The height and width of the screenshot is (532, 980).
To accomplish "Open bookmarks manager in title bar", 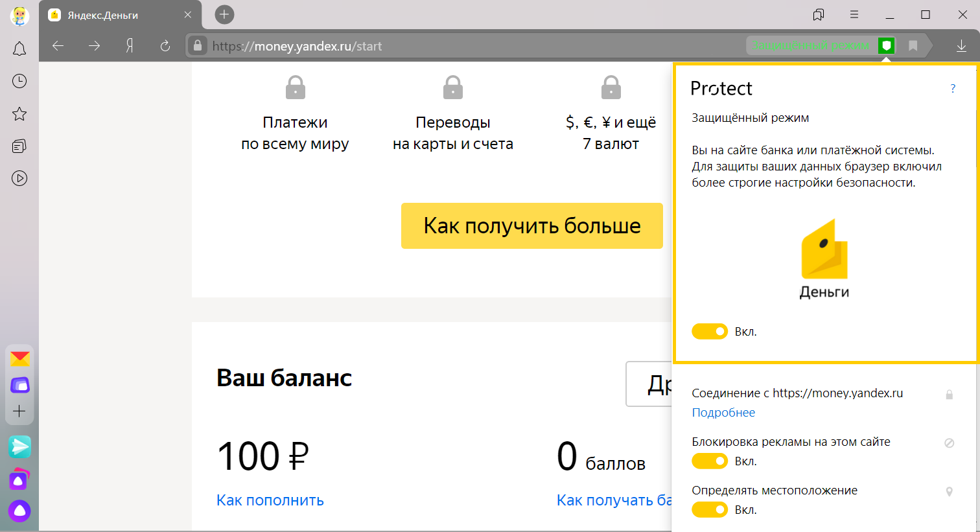I will [819, 14].
